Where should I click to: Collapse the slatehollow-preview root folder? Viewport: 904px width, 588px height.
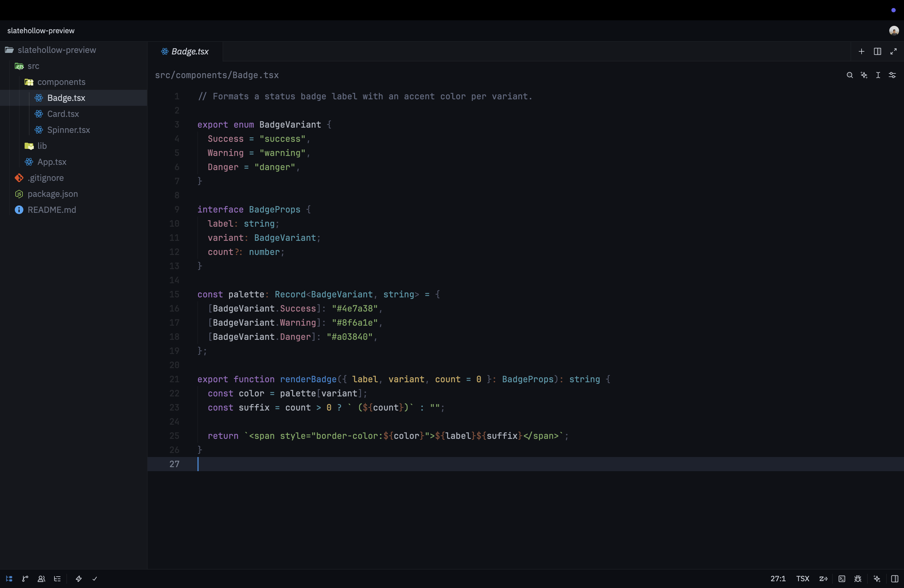[74, 50]
